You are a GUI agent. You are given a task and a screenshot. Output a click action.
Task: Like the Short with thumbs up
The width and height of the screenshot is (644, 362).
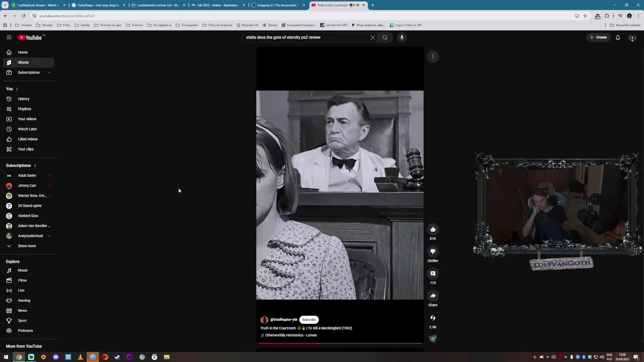point(433,230)
